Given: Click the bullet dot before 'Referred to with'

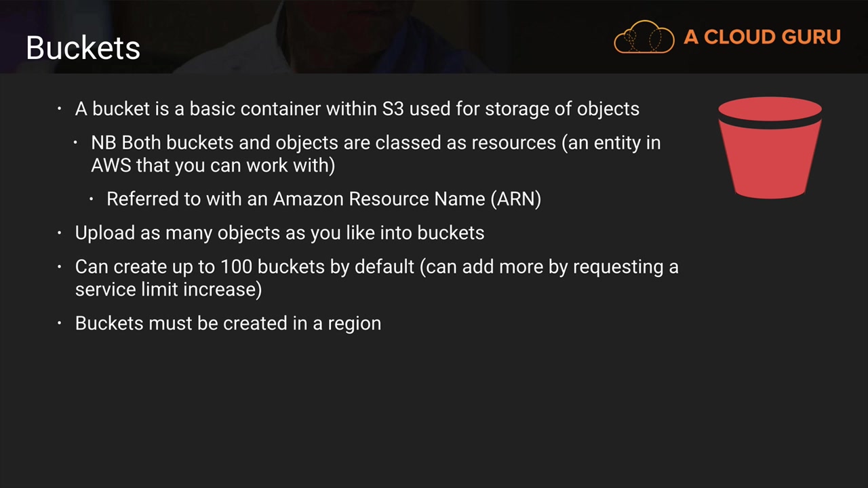Looking at the screenshot, I should pyautogui.click(x=92, y=199).
